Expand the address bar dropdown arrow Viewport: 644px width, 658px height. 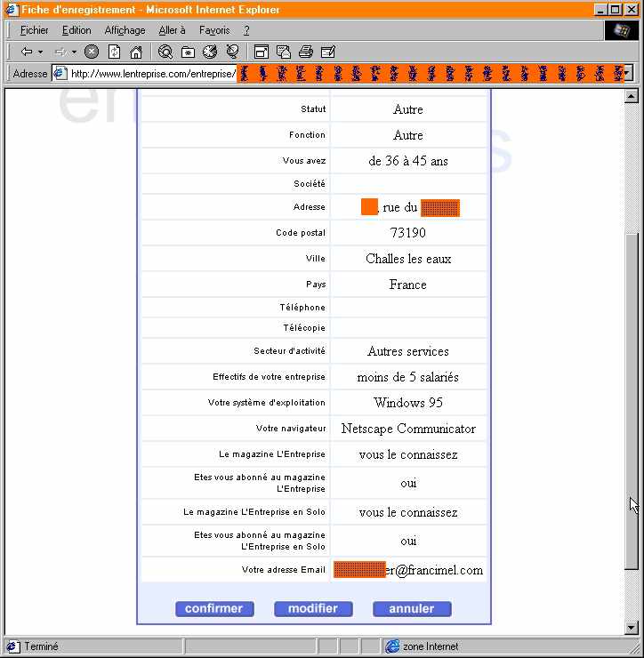[x=628, y=74]
